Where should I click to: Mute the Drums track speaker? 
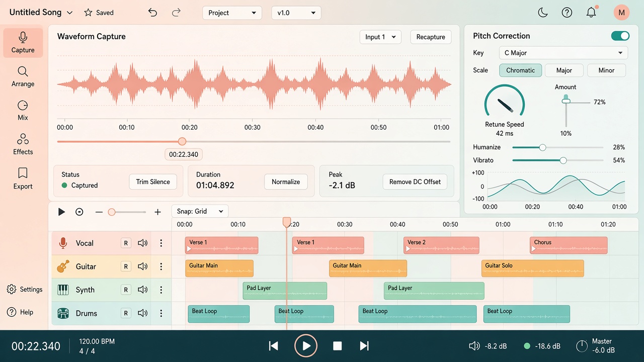coord(143,313)
